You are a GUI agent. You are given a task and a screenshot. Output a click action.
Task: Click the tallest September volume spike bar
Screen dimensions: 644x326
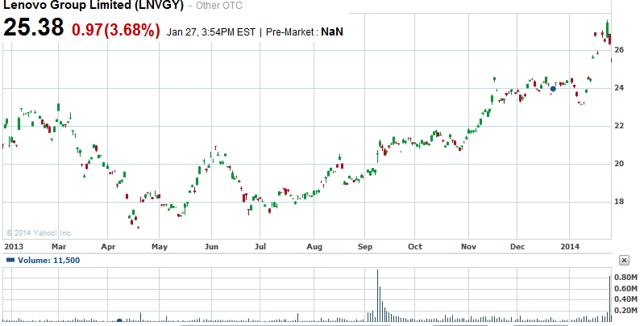point(377,295)
